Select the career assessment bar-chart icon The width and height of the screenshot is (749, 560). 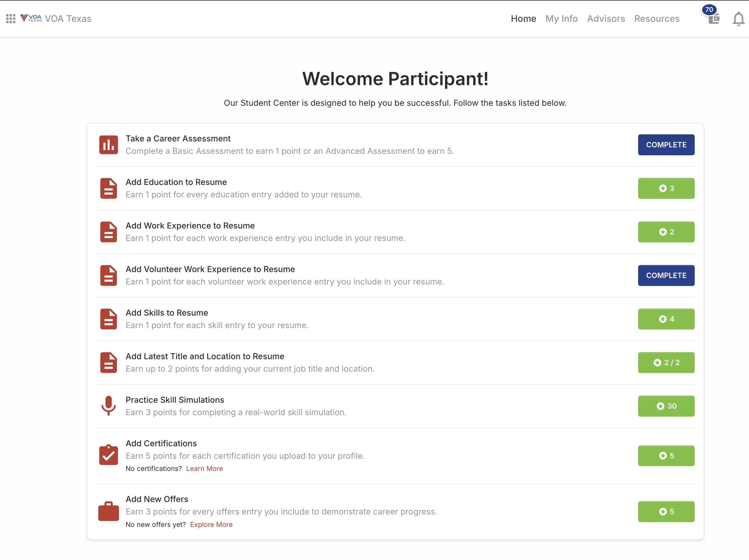(108, 145)
